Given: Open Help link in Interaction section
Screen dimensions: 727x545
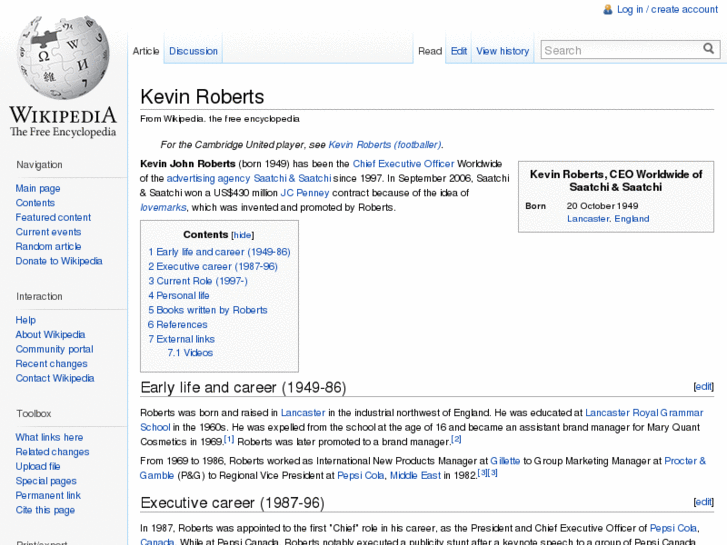Looking at the screenshot, I should point(26,320).
